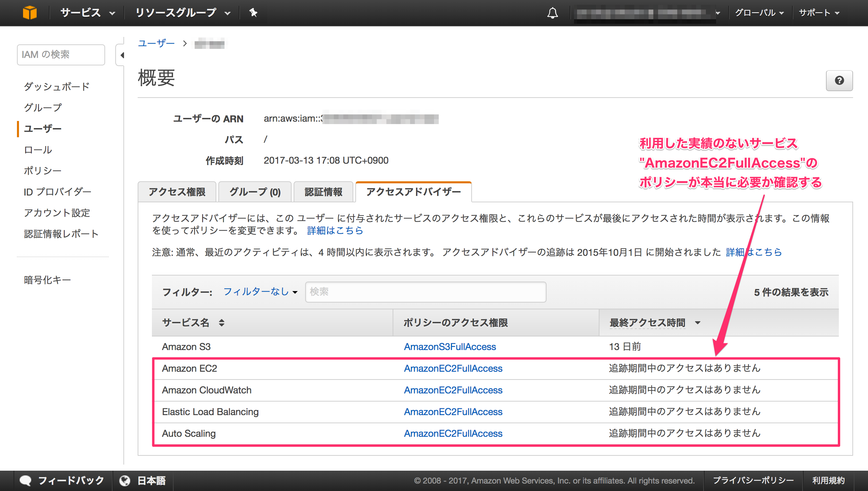Click the globe language icon

point(125,480)
